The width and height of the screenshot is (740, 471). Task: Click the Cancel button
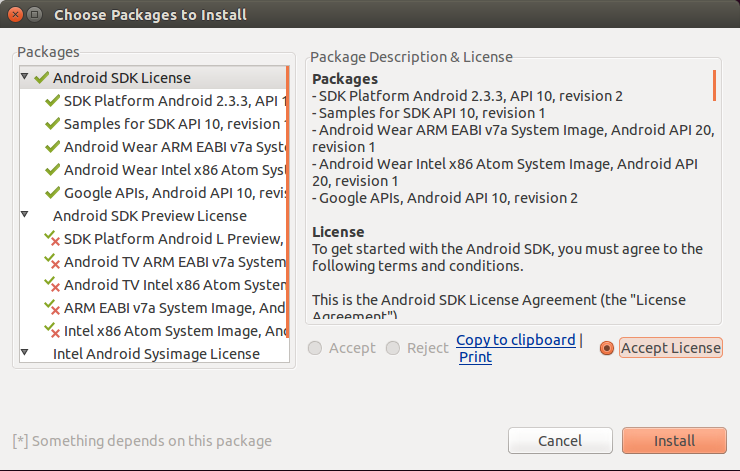tap(560, 441)
